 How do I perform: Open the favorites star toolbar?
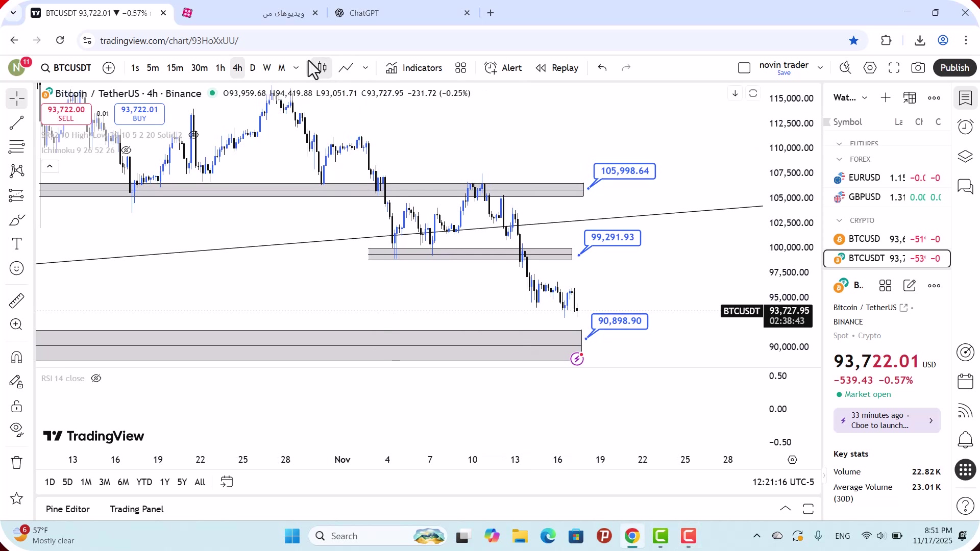[x=17, y=498]
